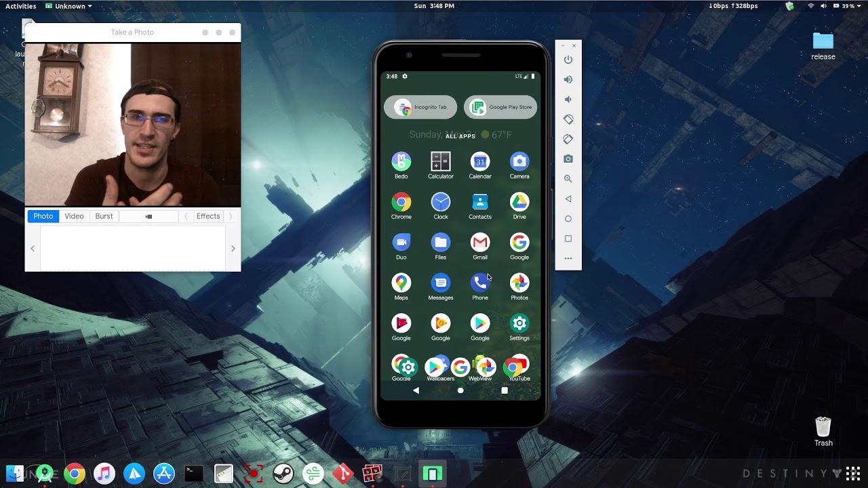
Task: Raise volume with the emulator volume-up icon
Action: click(x=568, y=79)
